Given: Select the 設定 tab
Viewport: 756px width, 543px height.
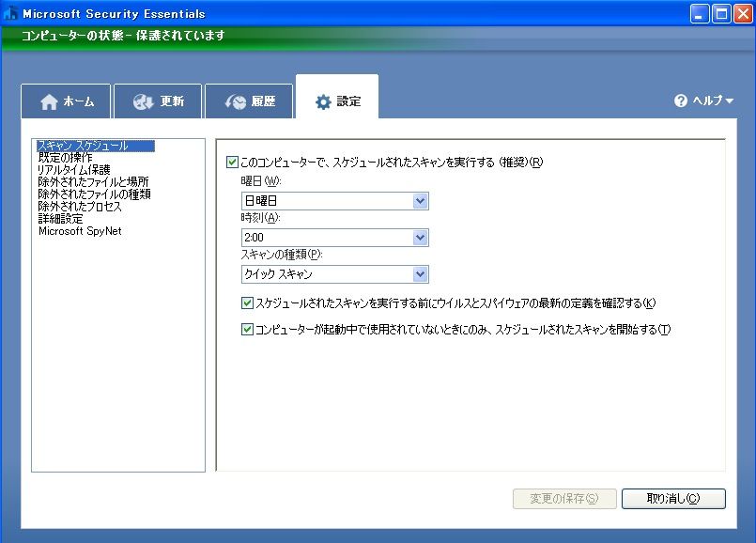Looking at the screenshot, I should pos(337,97).
